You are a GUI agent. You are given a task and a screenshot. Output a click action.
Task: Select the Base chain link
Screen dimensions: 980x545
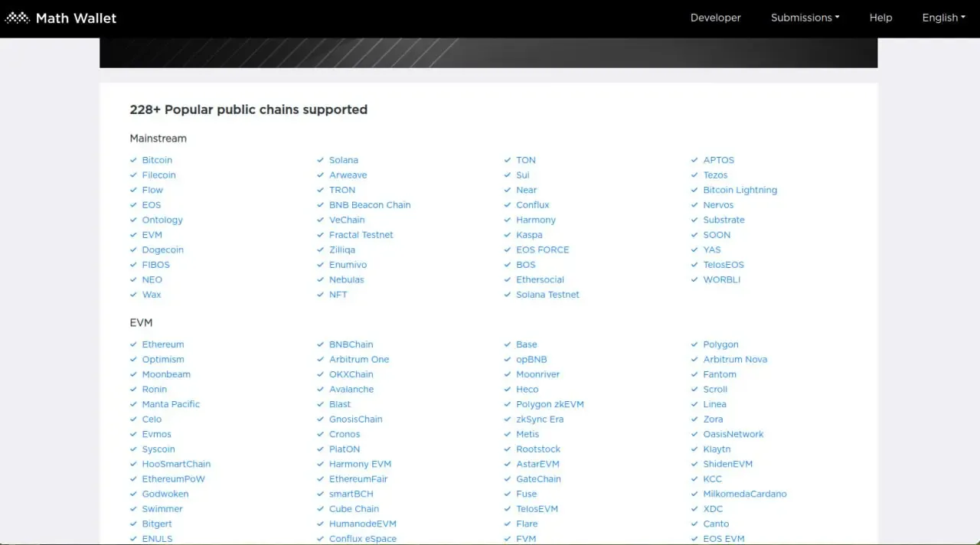(x=527, y=344)
